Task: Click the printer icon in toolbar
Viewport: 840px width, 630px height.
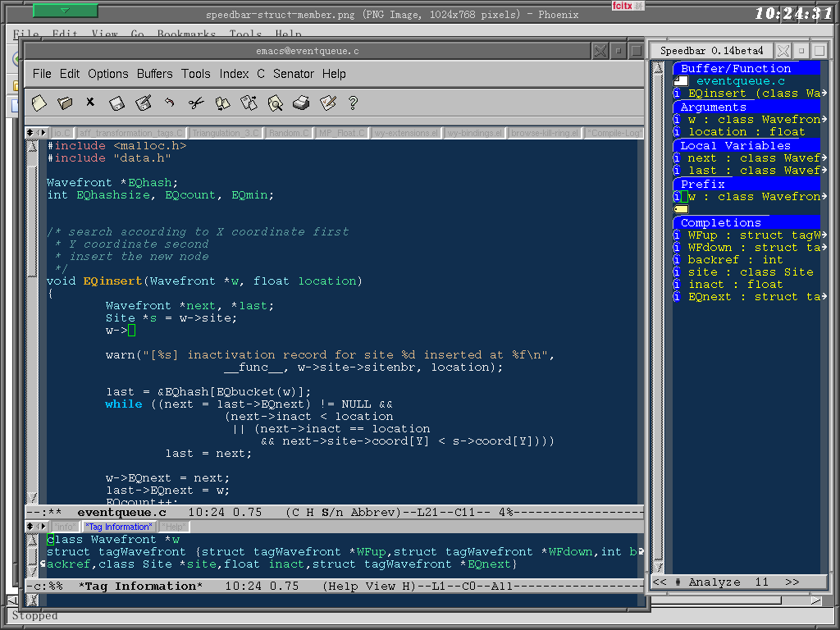Action: [x=301, y=103]
